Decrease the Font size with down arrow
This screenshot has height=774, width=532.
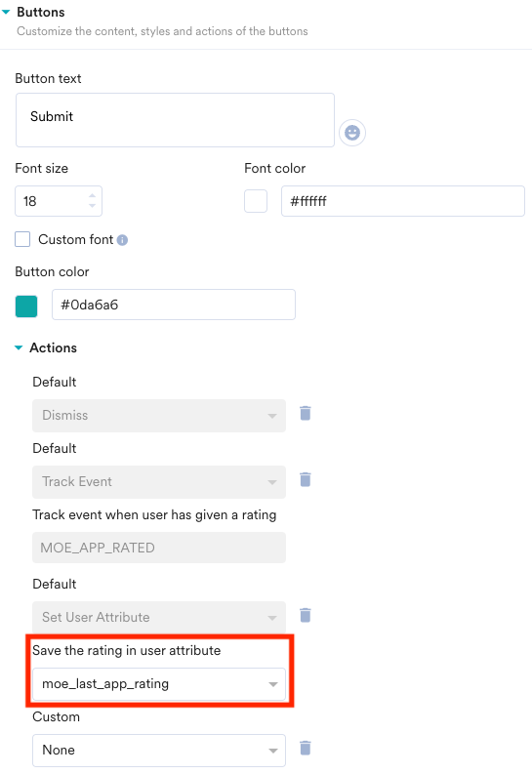pos(93,206)
